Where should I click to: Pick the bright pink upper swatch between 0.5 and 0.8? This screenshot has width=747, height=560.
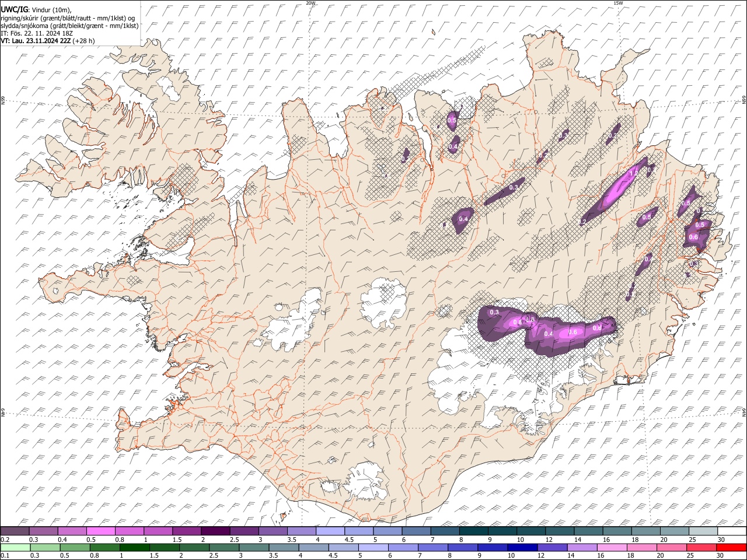(100, 531)
